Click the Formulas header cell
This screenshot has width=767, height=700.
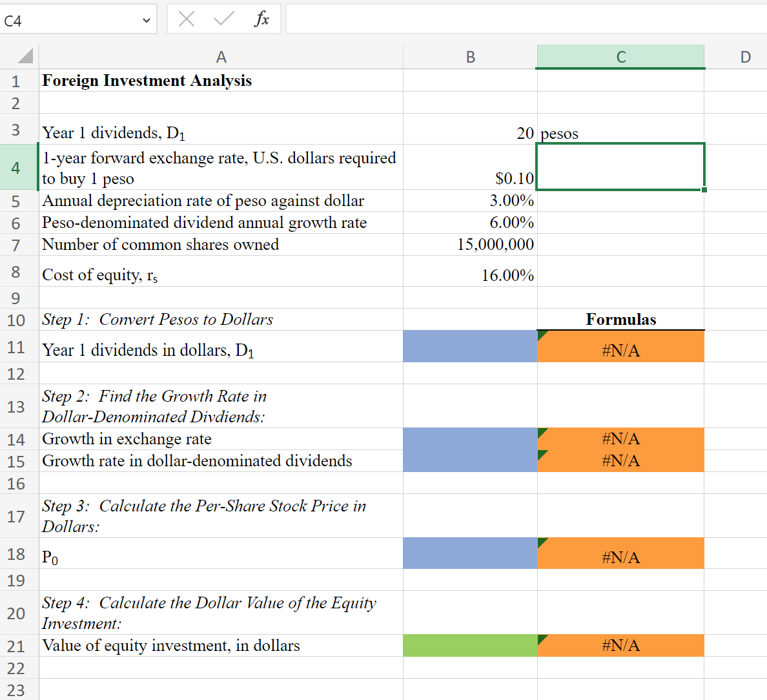620,319
